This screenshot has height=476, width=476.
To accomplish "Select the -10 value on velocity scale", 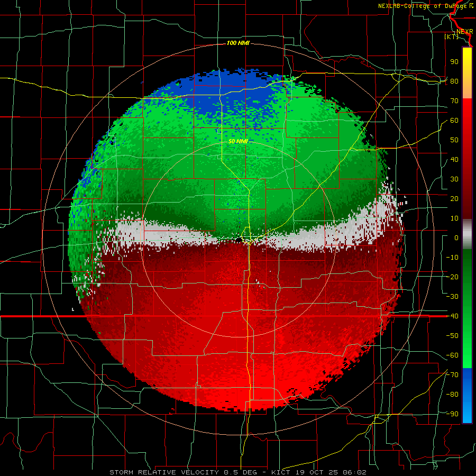I will pyautogui.click(x=452, y=258).
